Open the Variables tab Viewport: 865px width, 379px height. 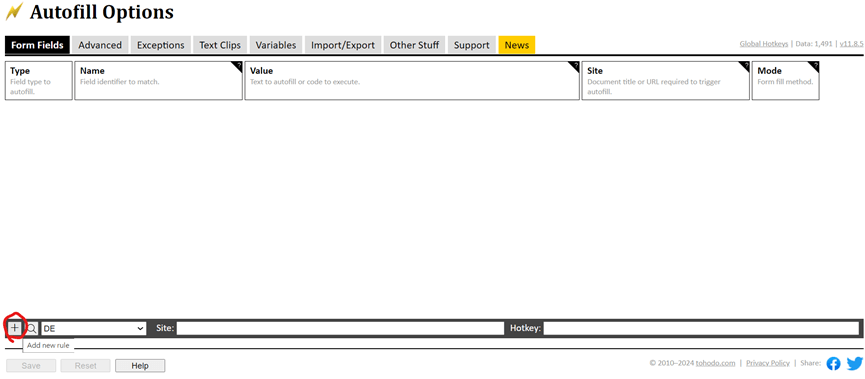coord(276,45)
